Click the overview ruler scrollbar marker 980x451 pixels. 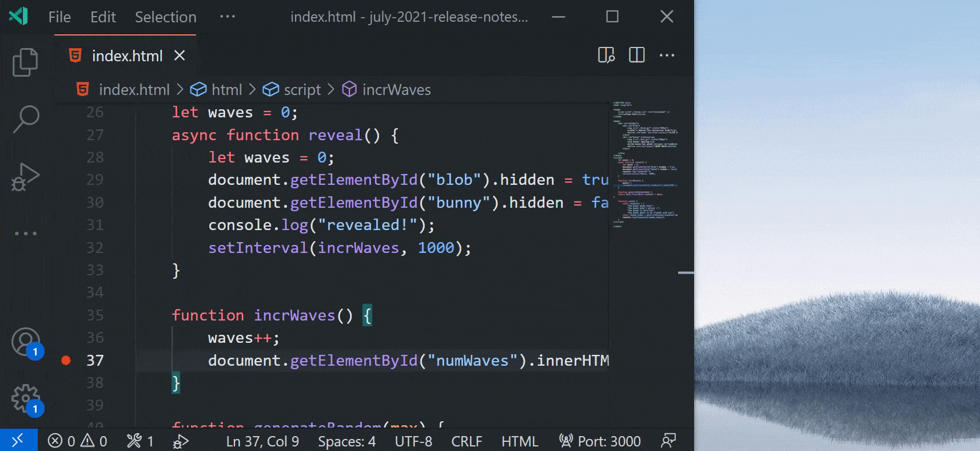pos(686,273)
